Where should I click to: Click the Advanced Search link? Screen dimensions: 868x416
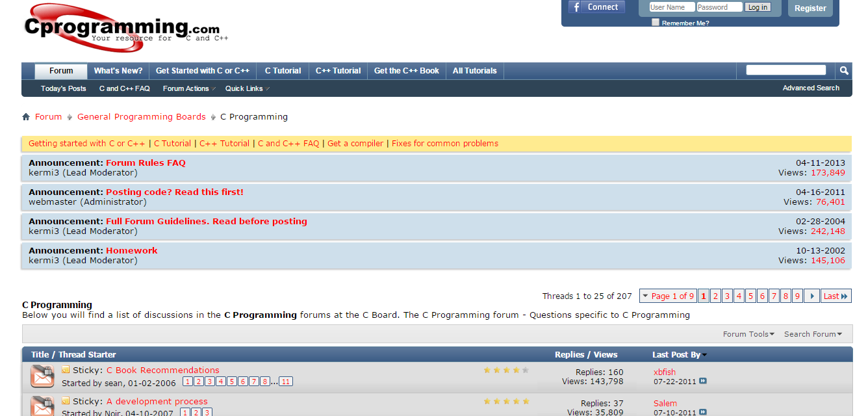(x=811, y=88)
